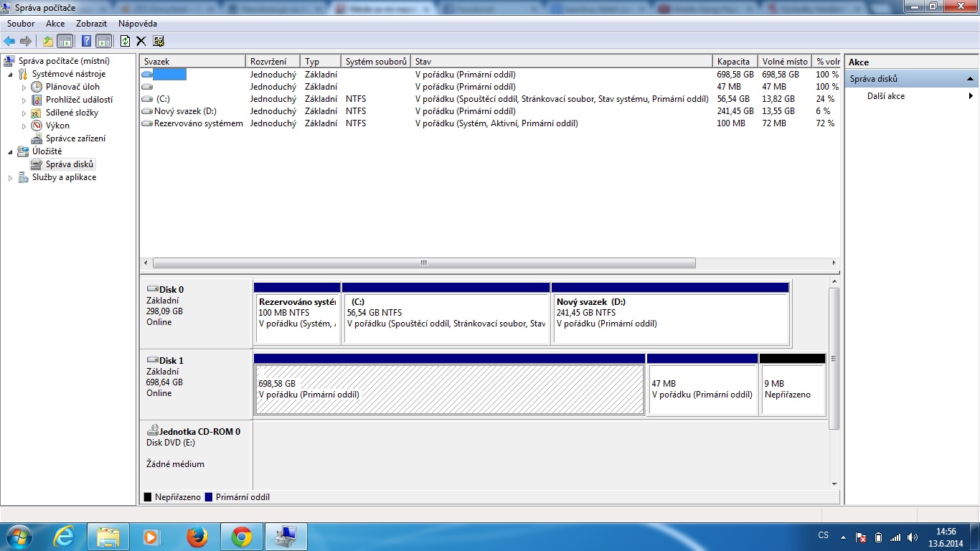Screen dimensions: 980x551
Task: Collapse Správa disků section in Akce pane
Action: 970,79
